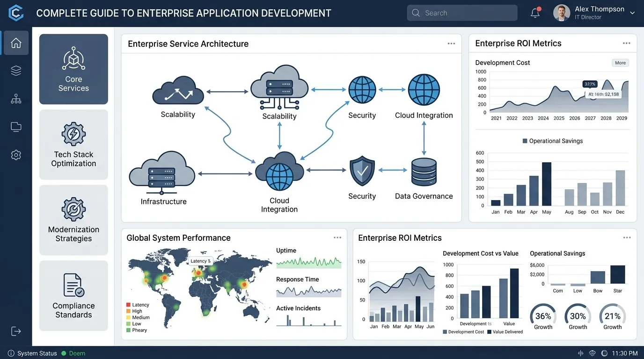Click the 11:30 PM clock
This screenshot has width=644, height=359.
(625, 353)
